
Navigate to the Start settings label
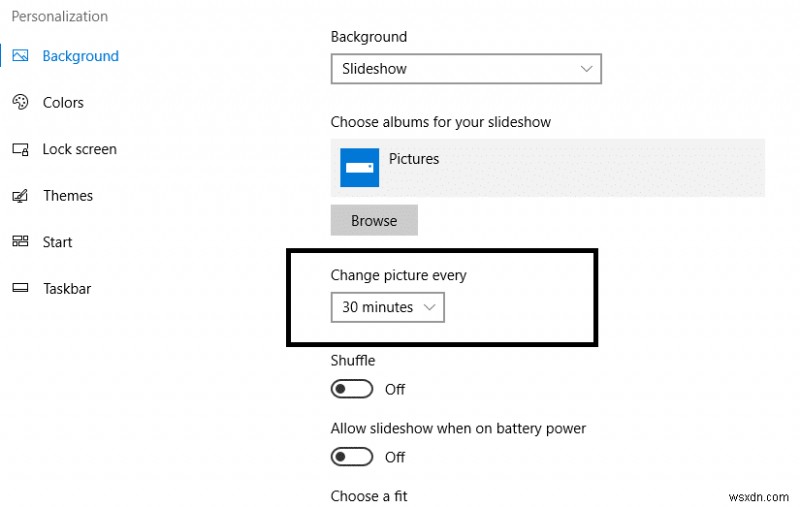click(x=57, y=242)
